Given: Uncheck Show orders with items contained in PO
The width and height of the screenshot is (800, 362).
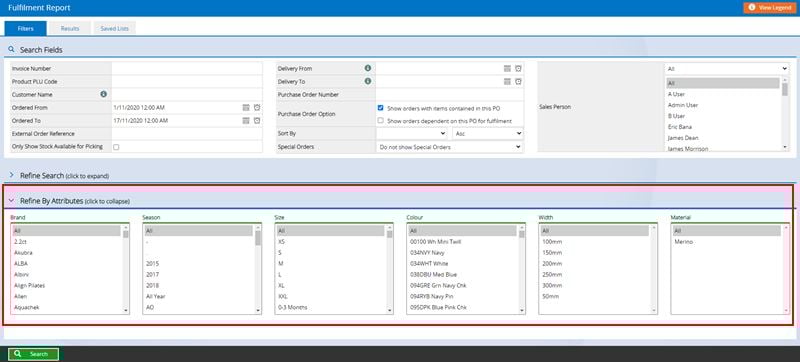Looking at the screenshot, I should click(x=381, y=108).
